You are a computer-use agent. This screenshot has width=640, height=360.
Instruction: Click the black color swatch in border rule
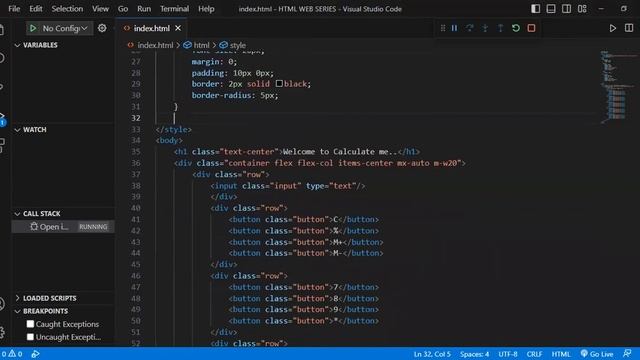279,84
